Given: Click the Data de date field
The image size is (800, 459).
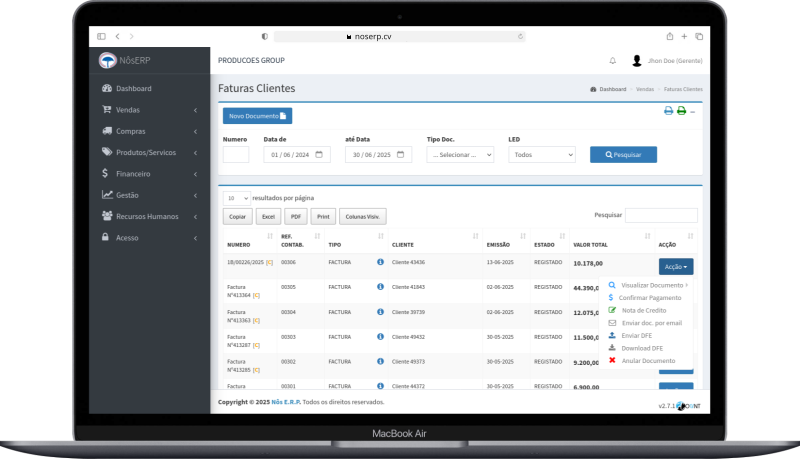Looking at the screenshot, I should 297,155.
